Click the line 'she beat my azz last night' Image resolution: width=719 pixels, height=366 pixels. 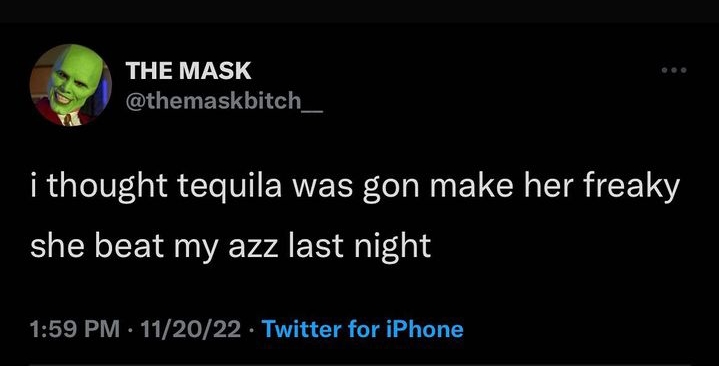coord(231,245)
